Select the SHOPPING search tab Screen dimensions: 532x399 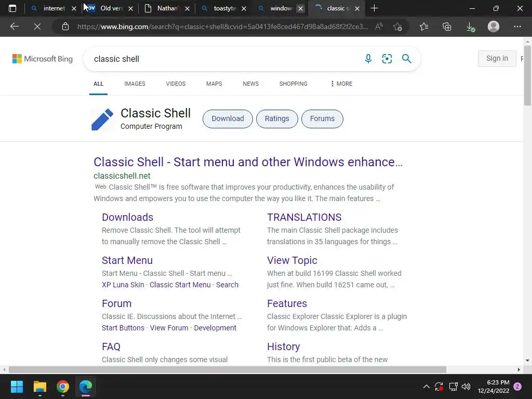pos(293,84)
